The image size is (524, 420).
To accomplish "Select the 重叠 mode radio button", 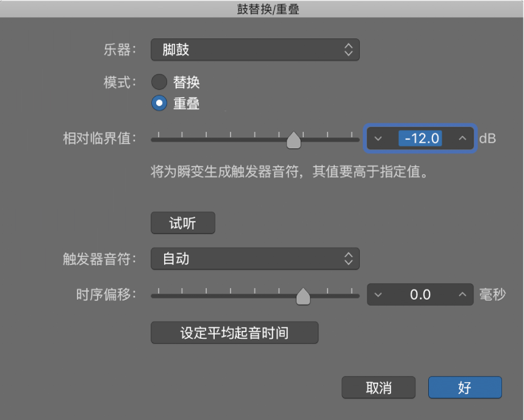I will point(159,103).
